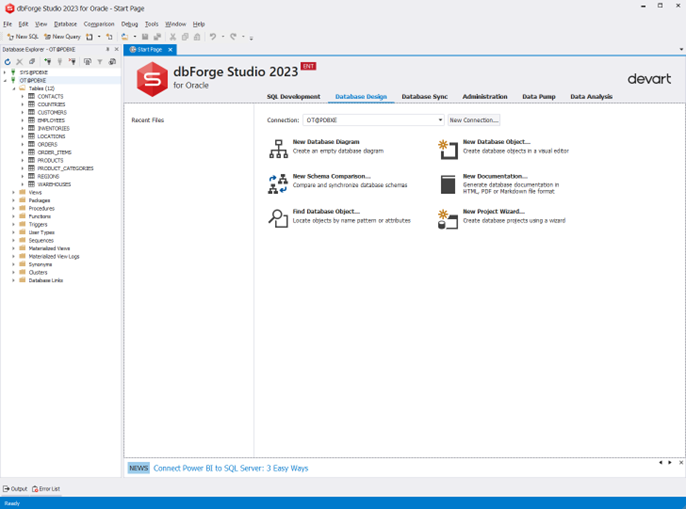This screenshot has width=686, height=509.
Task: Select the WAREHOUSES table
Action: (54, 184)
